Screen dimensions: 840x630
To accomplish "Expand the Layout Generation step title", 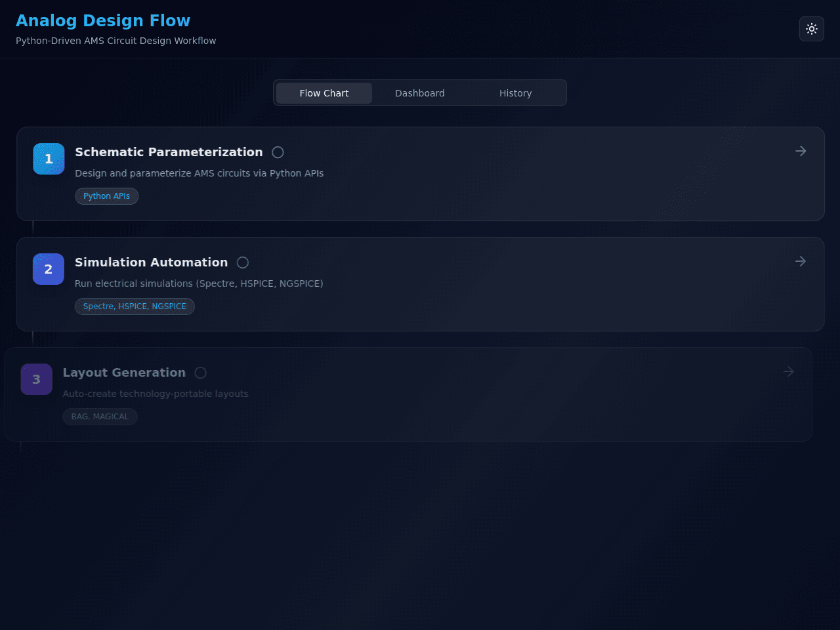I will (x=124, y=373).
